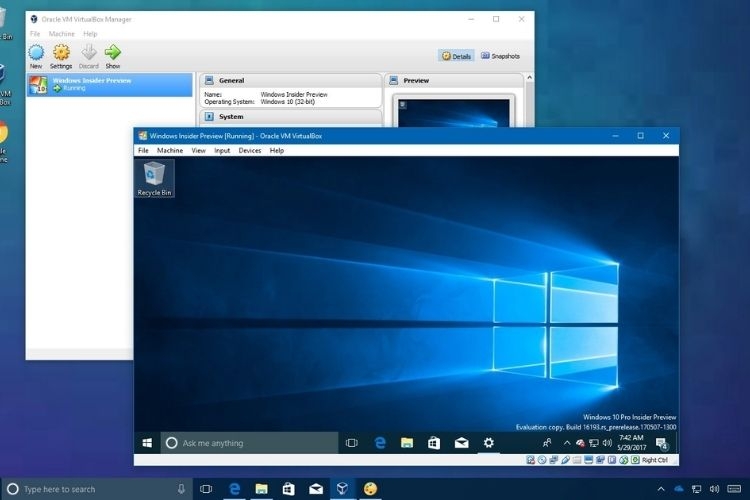Click Right Ctrl host key indicator
The width and height of the screenshot is (750, 500).
[654, 460]
